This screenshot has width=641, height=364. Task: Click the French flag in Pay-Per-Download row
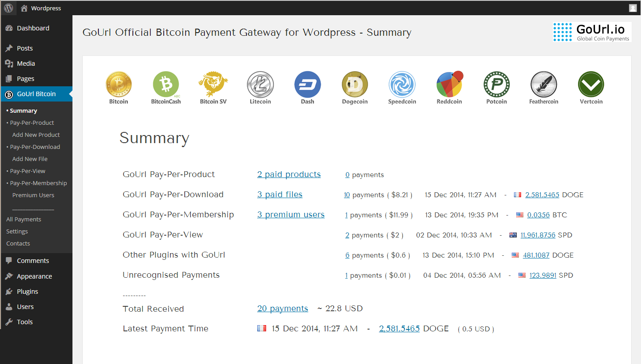pyautogui.click(x=518, y=195)
